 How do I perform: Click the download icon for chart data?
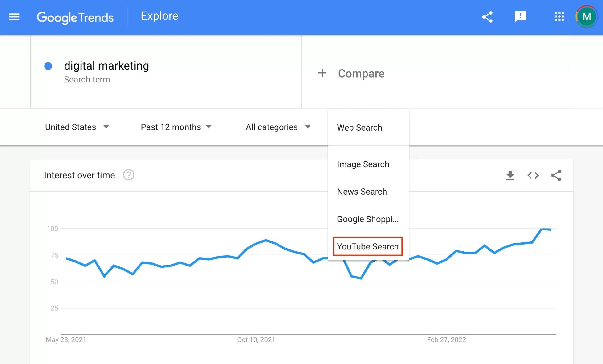pyautogui.click(x=510, y=175)
